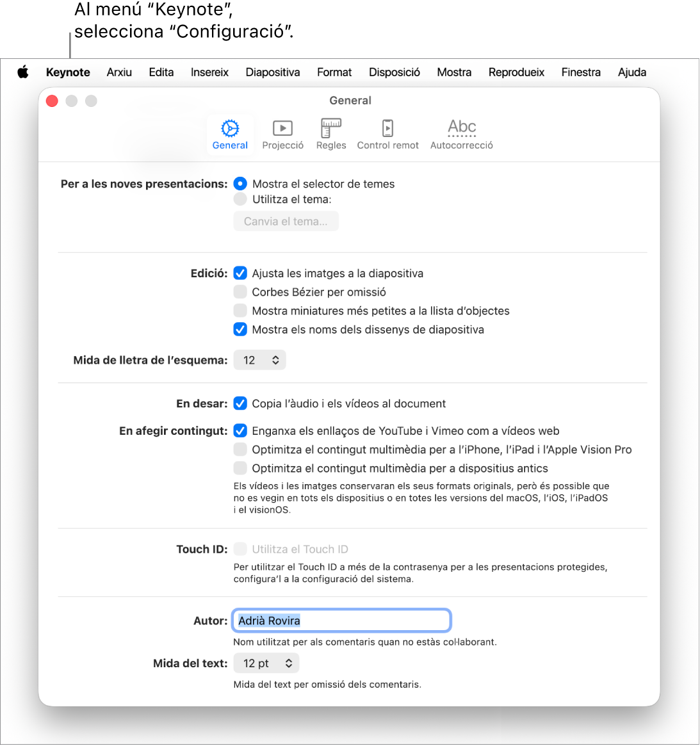Open the Arxiu menu
This screenshot has width=700, height=746.
click(x=119, y=72)
